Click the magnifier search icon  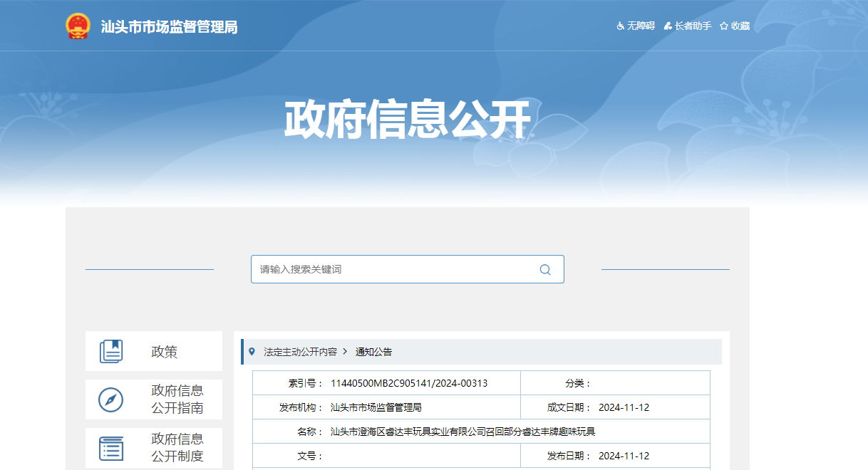[545, 269]
